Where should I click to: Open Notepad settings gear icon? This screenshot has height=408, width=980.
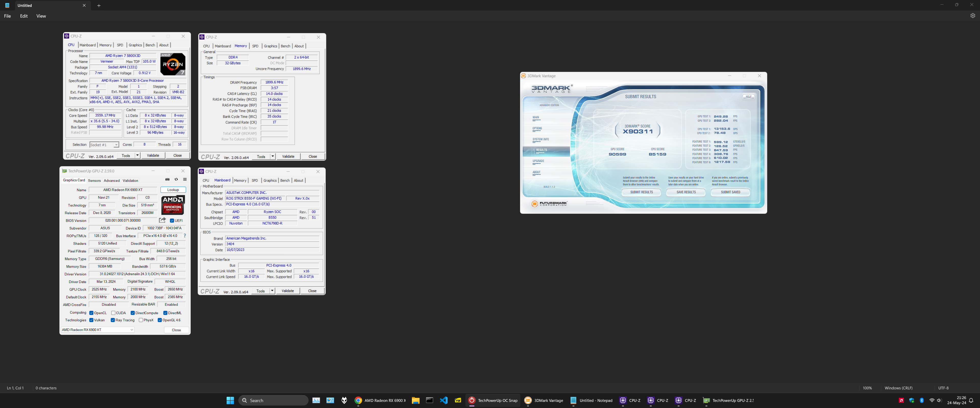click(972, 16)
